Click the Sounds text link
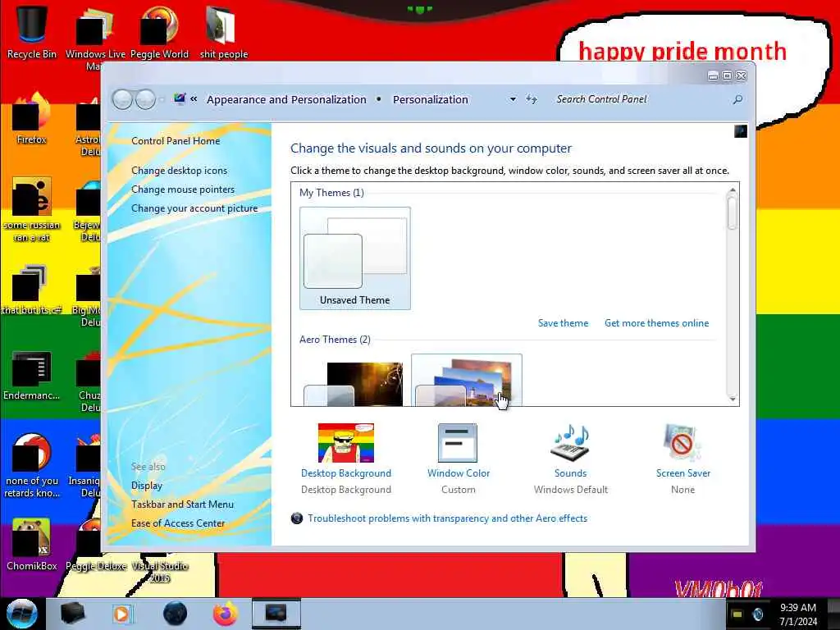Image resolution: width=840 pixels, height=630 pixels. [x=571, y=473]
